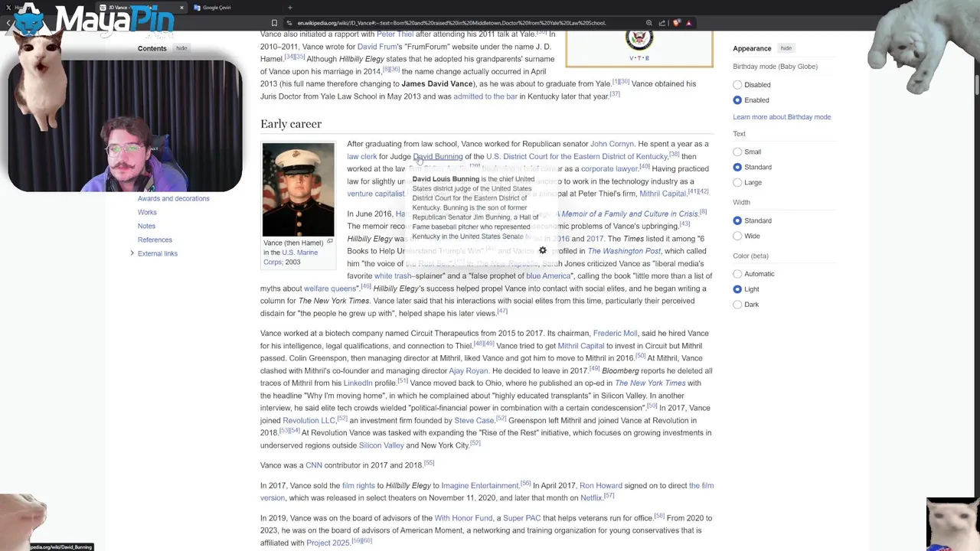Image resolution: width=980 pixels, height=551 pixels.
Task: Select Disabled for Birthday mode
Action: click(737, 85)
